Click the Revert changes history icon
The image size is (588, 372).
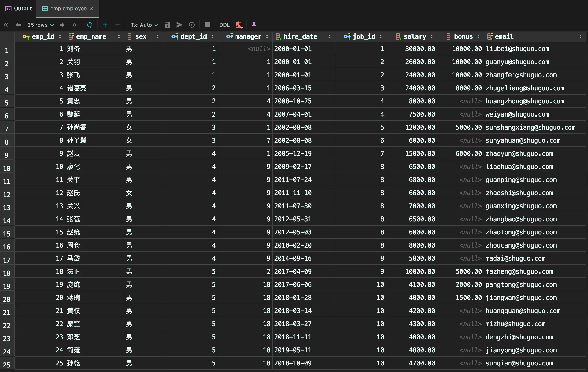(x=192, y=25)
